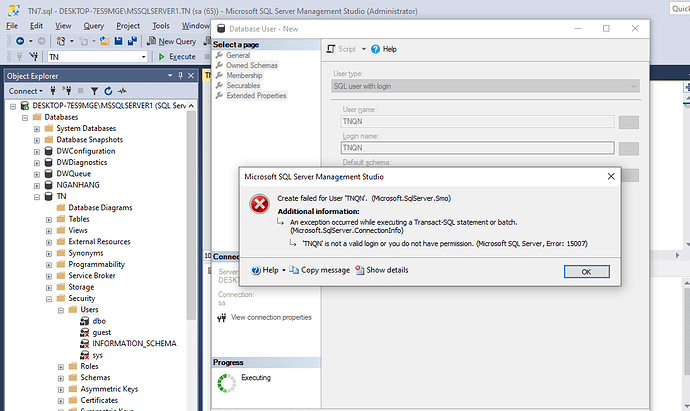Image resolution: width=690 pixels, height=411 pixels.
Task: Close the error message dialog
Action: (611, 176)
